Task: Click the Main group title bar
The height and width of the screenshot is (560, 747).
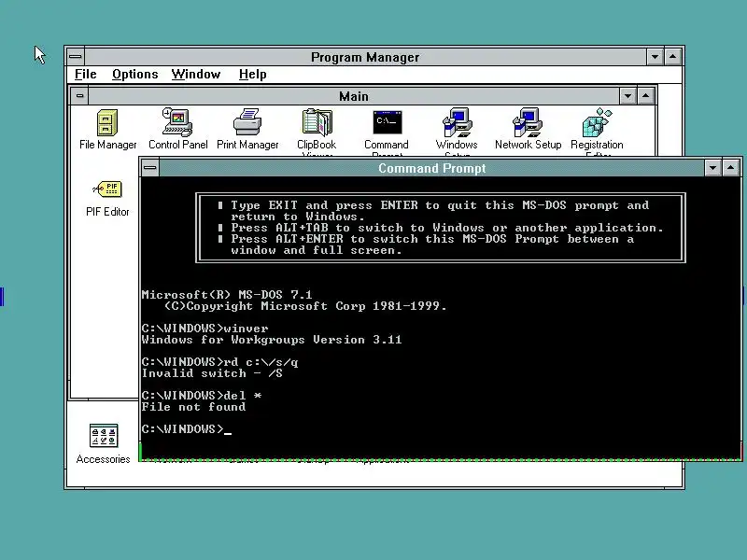Action: coord(354,96)
